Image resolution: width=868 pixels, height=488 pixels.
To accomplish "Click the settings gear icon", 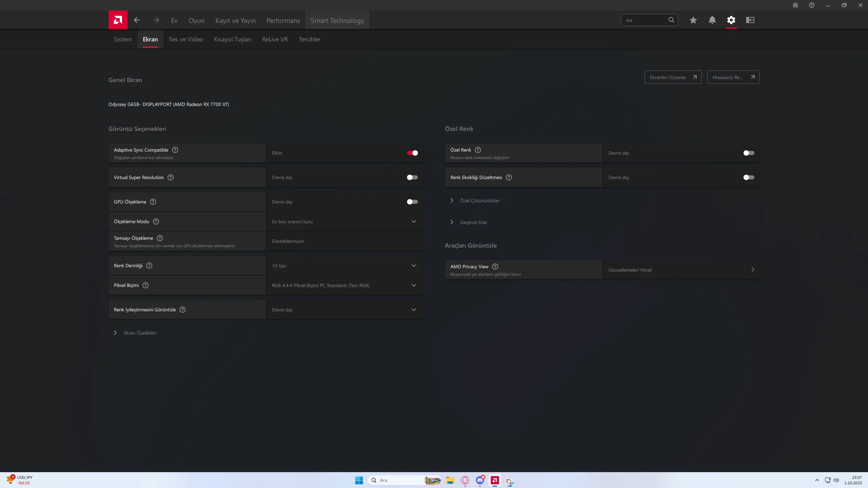I will tap(731, 20).
